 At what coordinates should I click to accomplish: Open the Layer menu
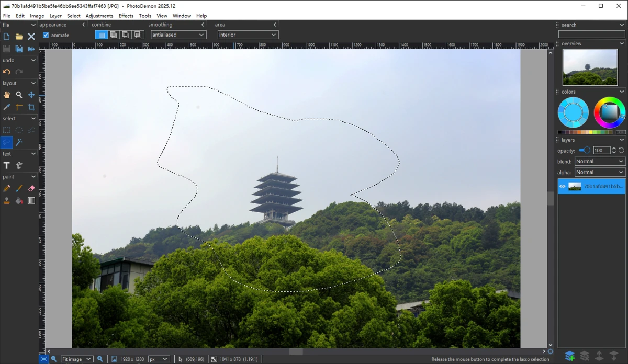click(x=55, y=16)
